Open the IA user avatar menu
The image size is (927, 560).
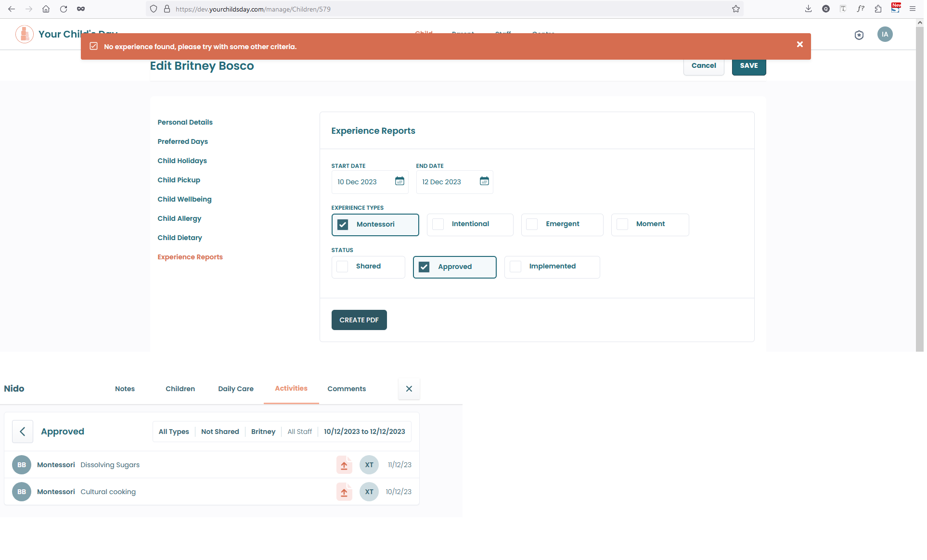click(885, 35)
